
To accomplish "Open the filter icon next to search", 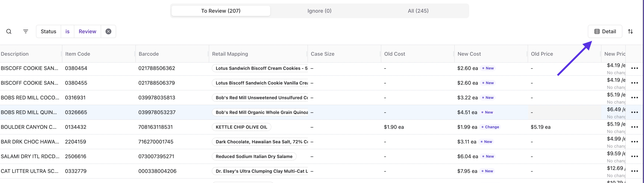I will (26, 31).
